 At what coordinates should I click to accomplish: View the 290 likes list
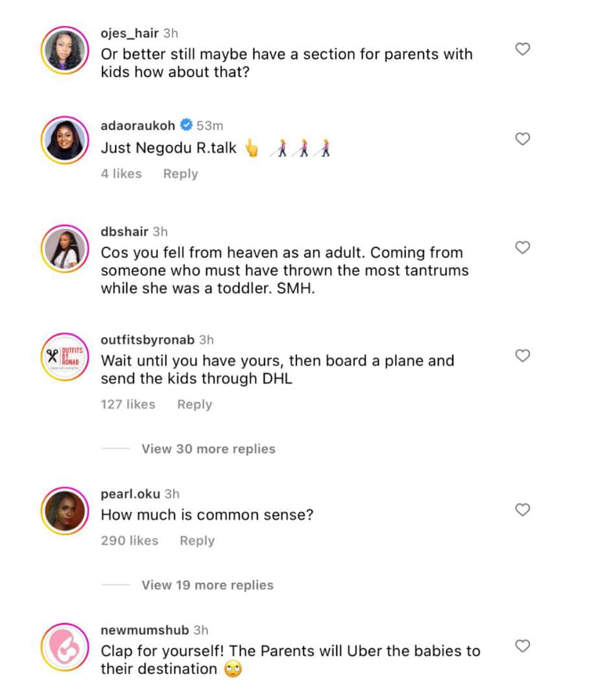pos(130,541)
